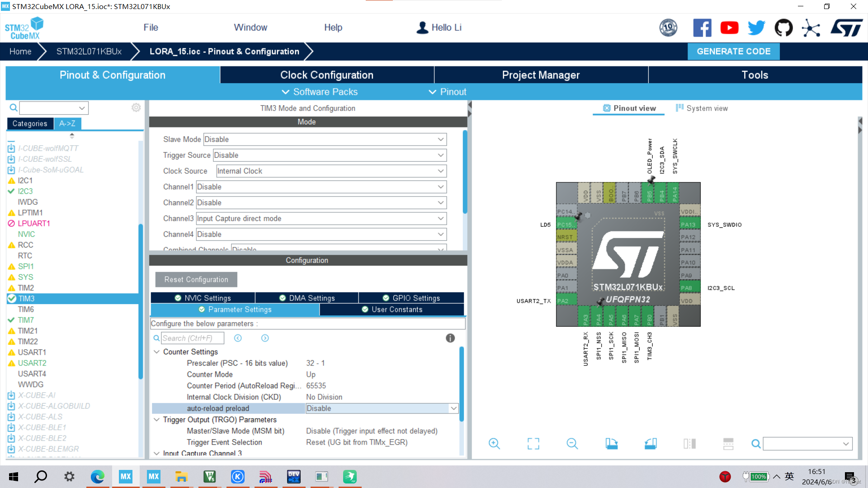Select I2C3 in peripheral list
This screenshot has height=488, width=868.
(x=25, y=191)
